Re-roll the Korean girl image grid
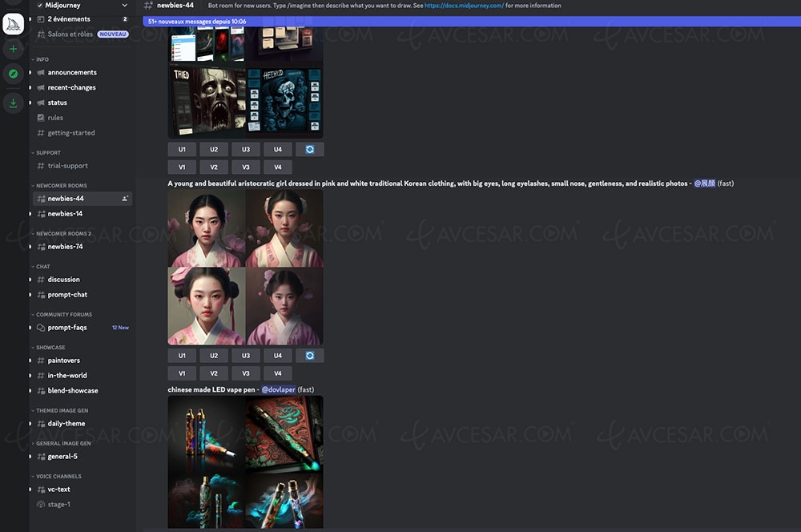 click(x=309, y=355)
